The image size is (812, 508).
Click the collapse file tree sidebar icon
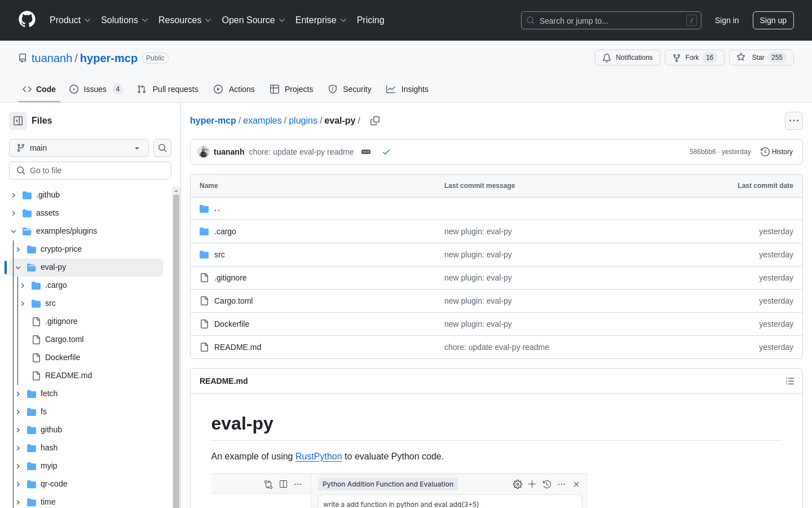(x=18, y=121)
